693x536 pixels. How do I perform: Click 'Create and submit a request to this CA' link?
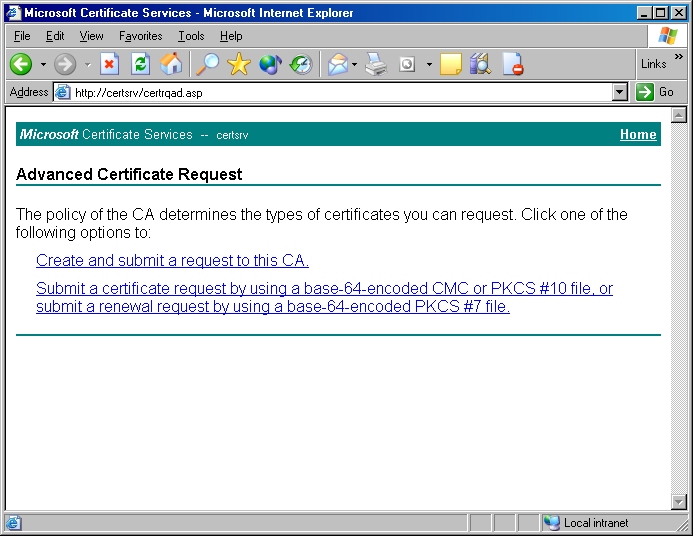[172, 261]
